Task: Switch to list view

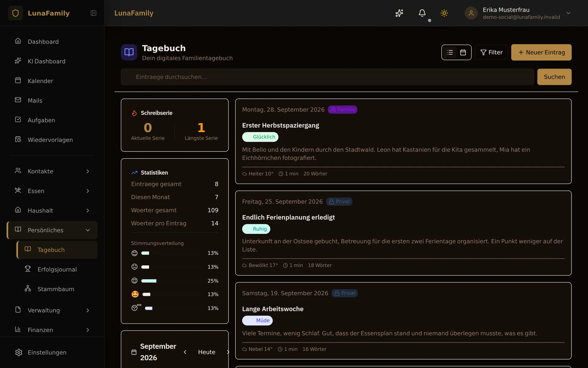Action: click(450, 53)
